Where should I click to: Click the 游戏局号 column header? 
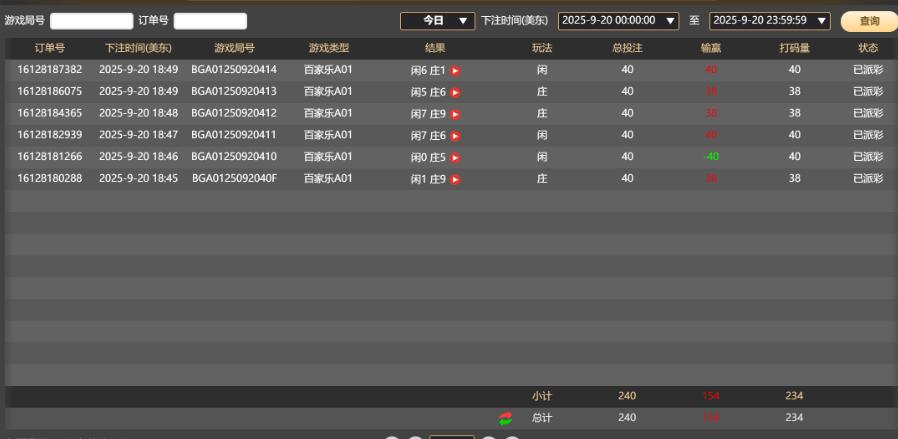(x=234, y=48)
